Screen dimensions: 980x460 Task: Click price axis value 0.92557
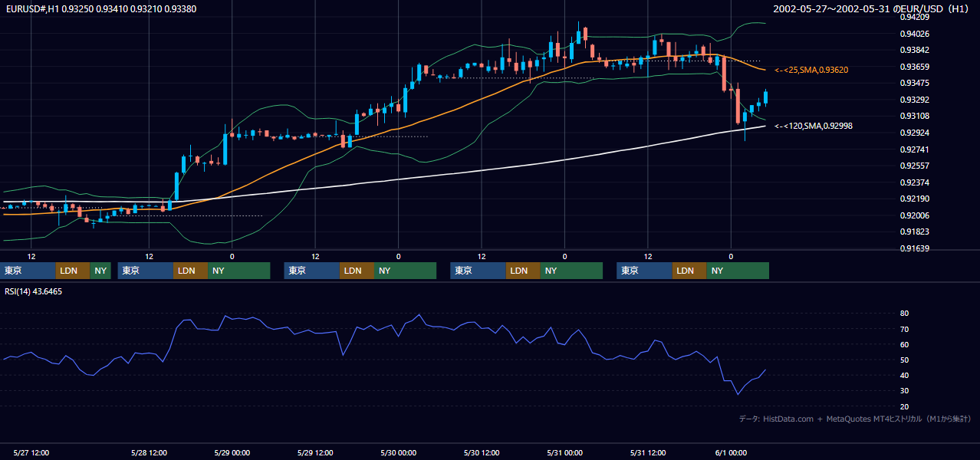tap(914, 166)
